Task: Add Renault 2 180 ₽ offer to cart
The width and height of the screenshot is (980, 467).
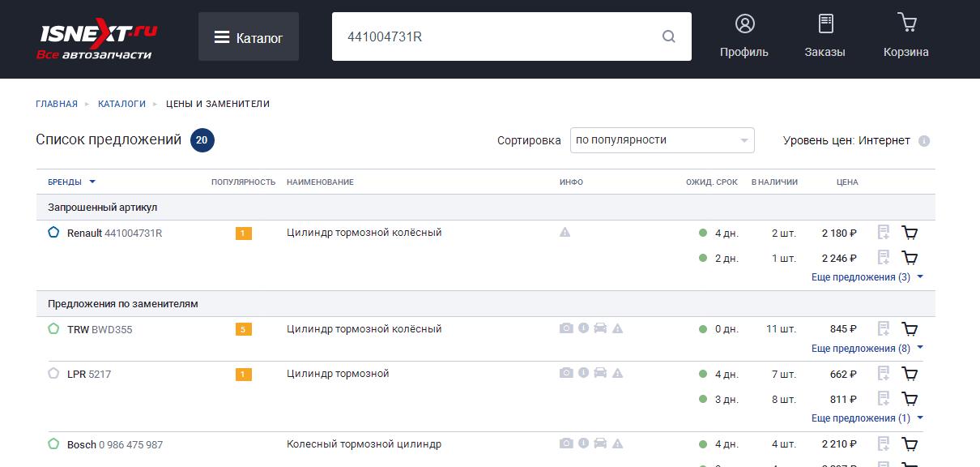Action: point(910,233)
